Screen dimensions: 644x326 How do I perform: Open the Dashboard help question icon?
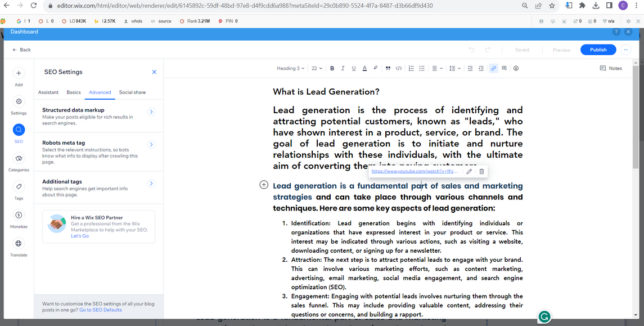(x=616, y=32)
